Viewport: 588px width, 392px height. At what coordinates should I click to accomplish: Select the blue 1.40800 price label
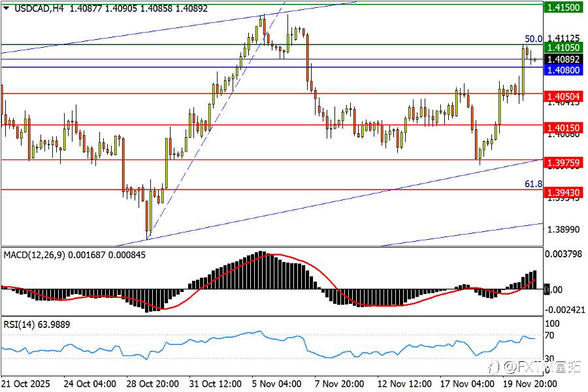point(563,70)
